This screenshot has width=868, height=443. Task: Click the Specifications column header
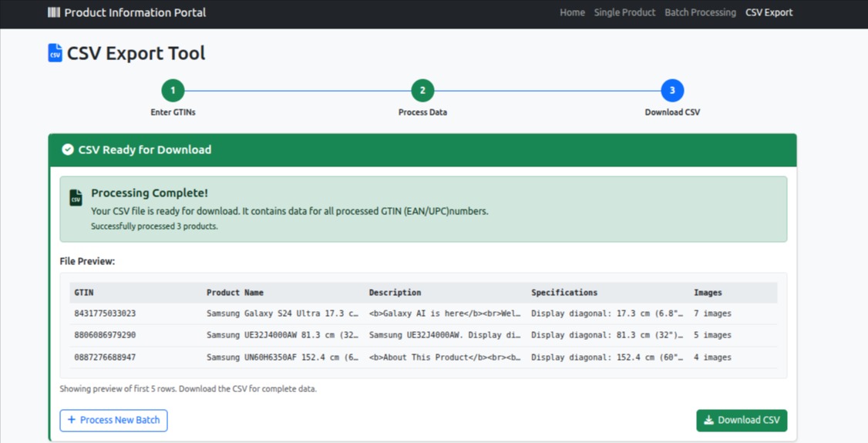coord(564,293)
